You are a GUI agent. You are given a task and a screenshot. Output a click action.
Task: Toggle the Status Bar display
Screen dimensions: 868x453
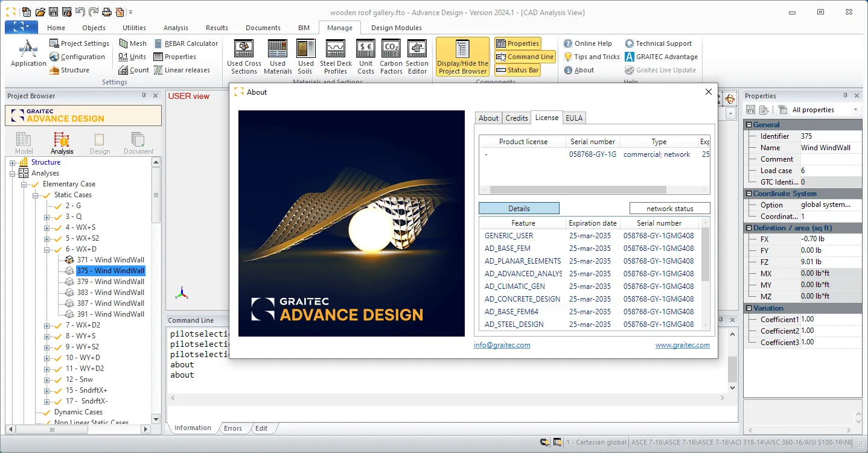[x=517, y=70]
